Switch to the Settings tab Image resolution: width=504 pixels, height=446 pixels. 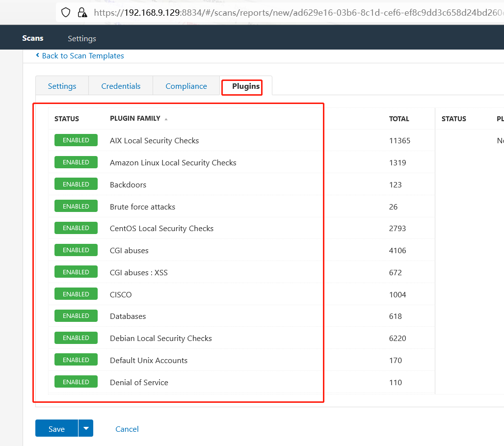coord(62,86)
